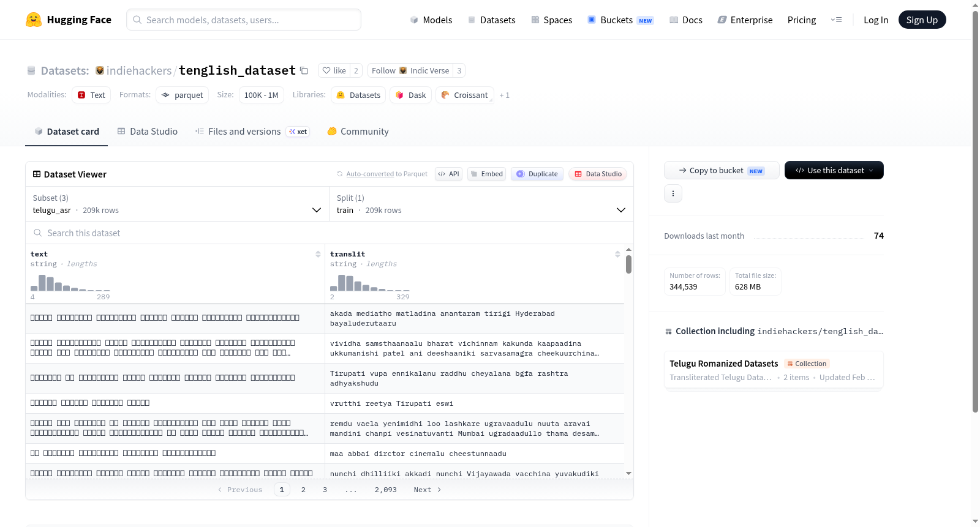The width and height of the screenshot is (980, 527).
Task: Click the parquet format tag
Action: (183, 95)
